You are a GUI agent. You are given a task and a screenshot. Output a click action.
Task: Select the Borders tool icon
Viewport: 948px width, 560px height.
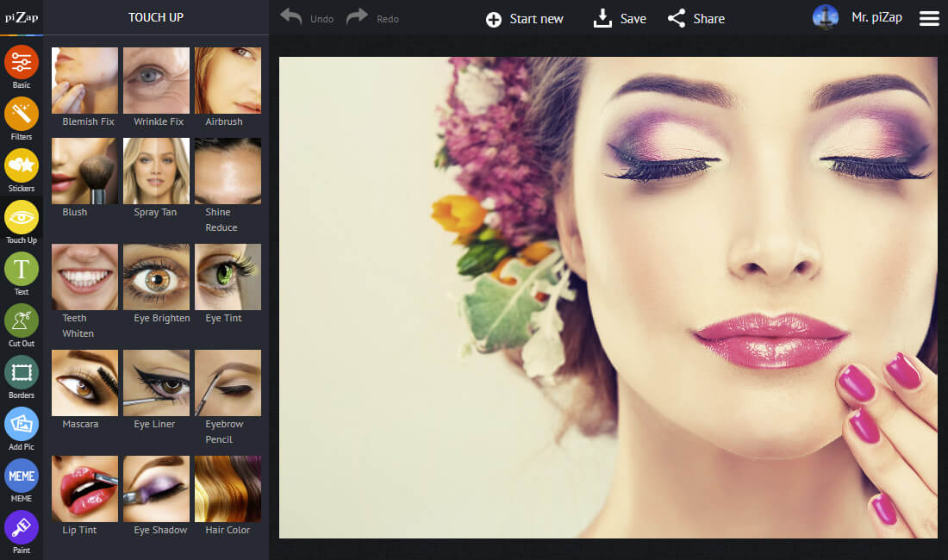22,373
